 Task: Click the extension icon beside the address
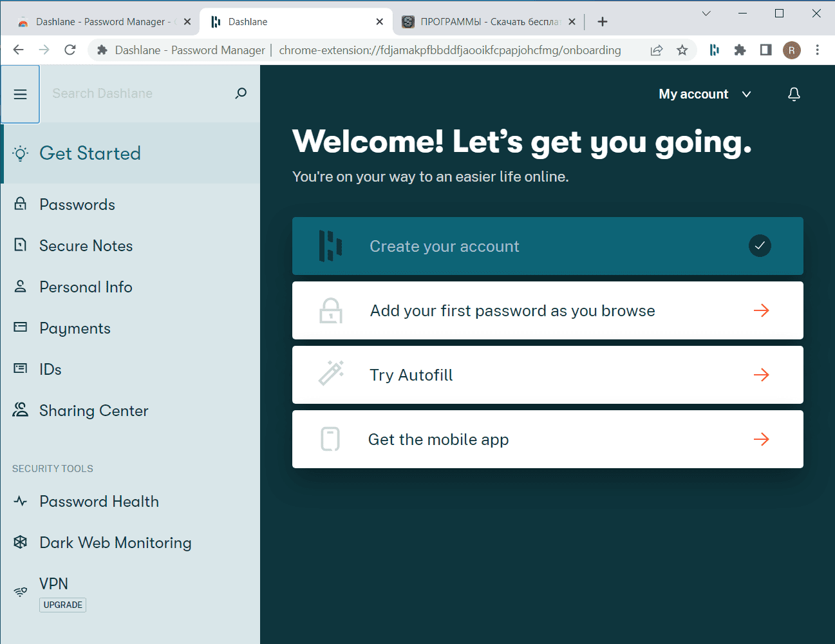click(102, 50)
